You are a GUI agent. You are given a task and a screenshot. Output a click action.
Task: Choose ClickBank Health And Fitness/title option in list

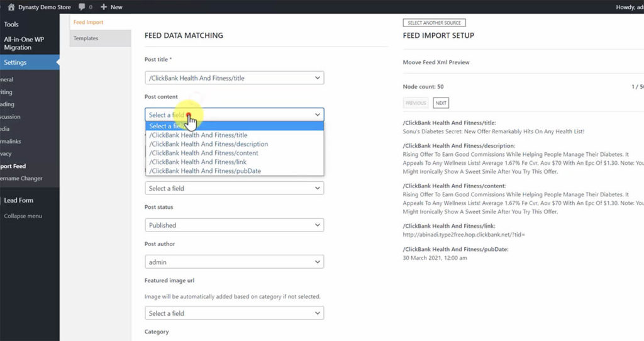pos(234,135)
